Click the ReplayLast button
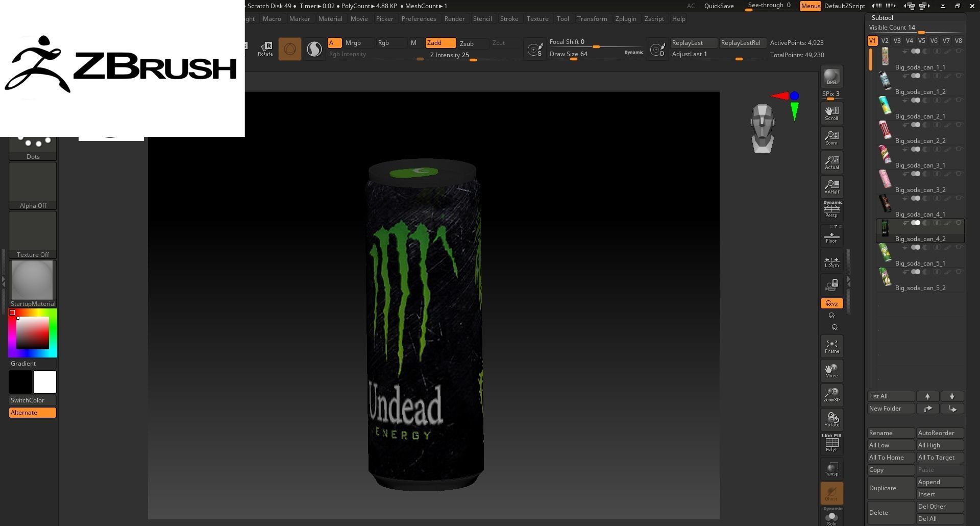Viewport: 980px width, 526px height. point(694,43)
